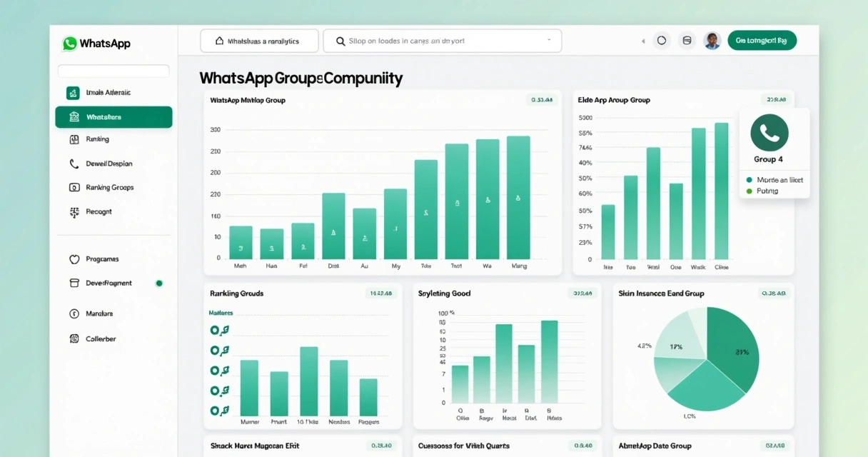Viewport: 868px width, 457px height.
Task: Click the box icon beside Develfrogment
Action: pos(74,283)
